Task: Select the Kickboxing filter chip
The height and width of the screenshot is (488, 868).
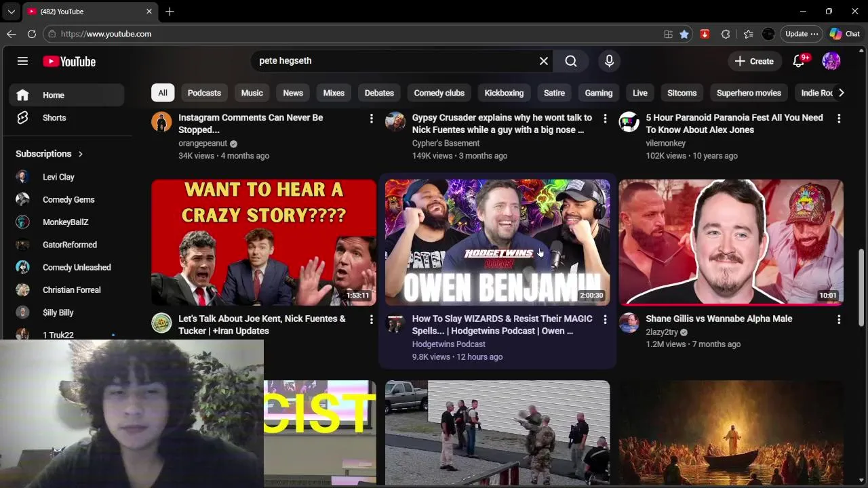Action: pyautogui.click(x=504, y=93)
